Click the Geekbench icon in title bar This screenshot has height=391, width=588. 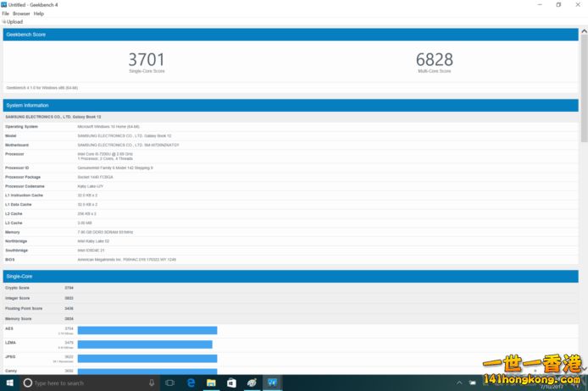[3, 4]
